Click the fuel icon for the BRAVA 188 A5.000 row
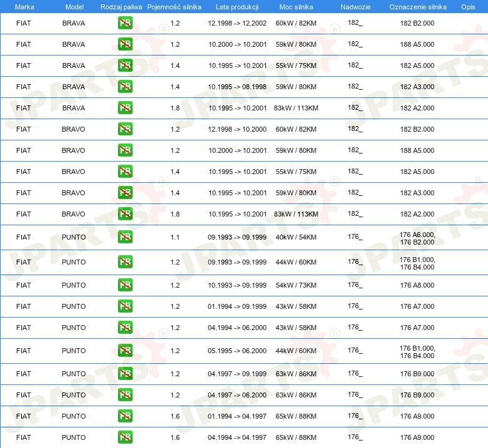This screenshot has height=448, width=488. point(125,44)
